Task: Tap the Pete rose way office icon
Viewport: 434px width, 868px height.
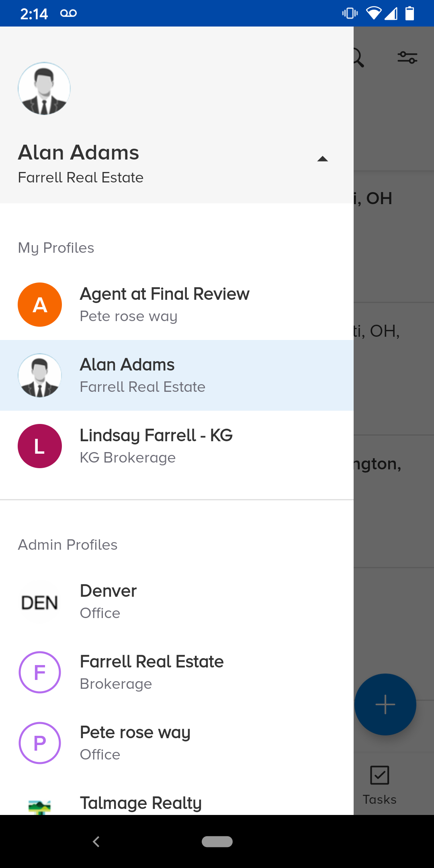Action: pyautogui.click(x=39, y=743)
